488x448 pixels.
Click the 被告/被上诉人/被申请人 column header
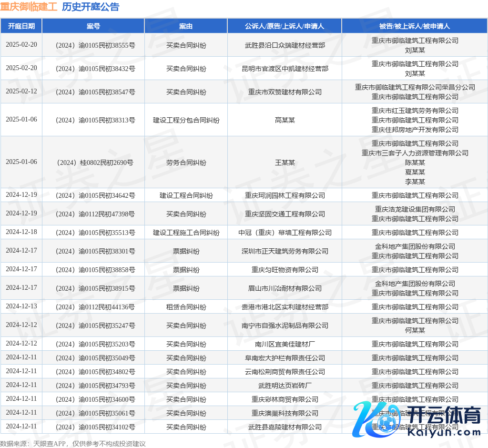(x=415, y=26)
